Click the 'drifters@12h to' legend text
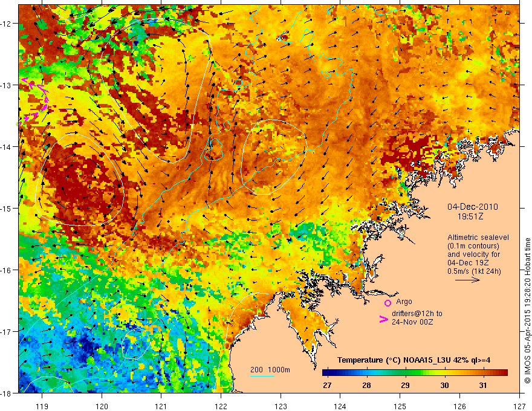This screenshot has width=532, height=411. [417, 314]
